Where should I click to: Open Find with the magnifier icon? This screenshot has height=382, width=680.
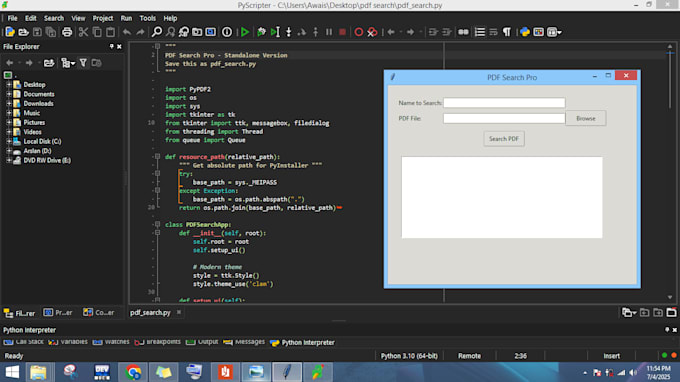click(x=157, y=32)
